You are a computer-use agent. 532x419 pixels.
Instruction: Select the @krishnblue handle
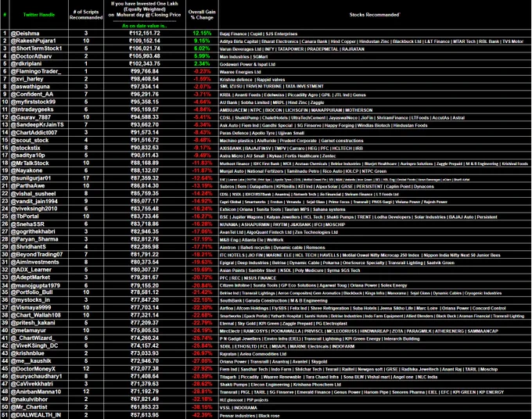(x=27, y=353)
